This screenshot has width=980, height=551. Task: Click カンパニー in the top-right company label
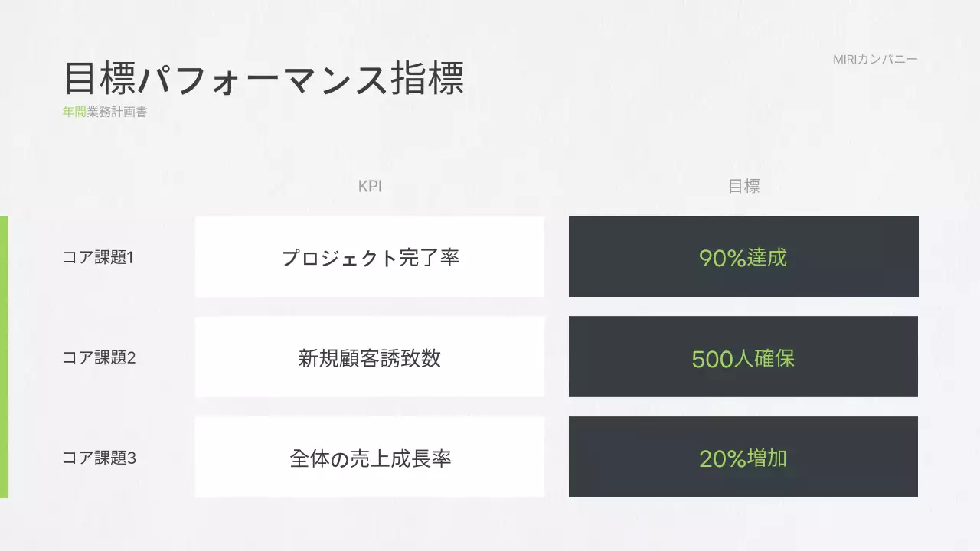coord(888,59)
